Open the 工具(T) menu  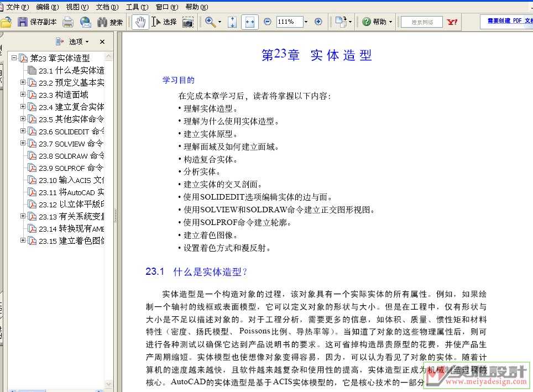(x=137, y=7)
